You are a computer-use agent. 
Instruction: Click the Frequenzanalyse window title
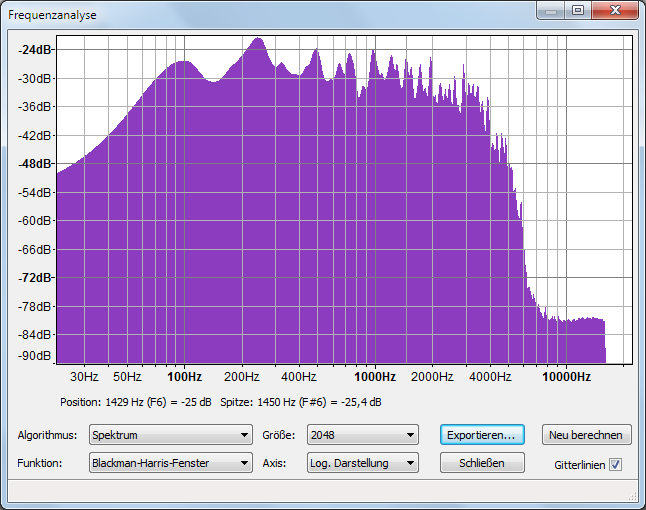pyautogui.click(x=52, y=15)
